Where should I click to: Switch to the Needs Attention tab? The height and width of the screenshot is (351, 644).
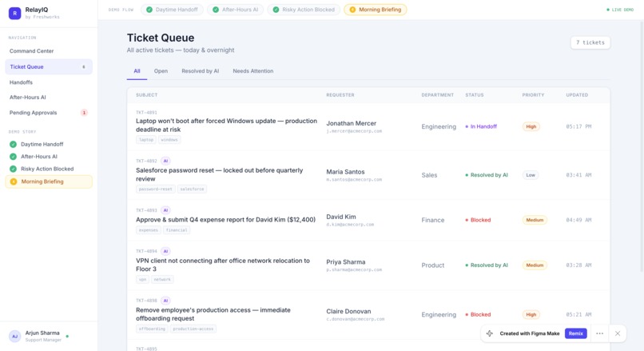[x=253, y=71]
